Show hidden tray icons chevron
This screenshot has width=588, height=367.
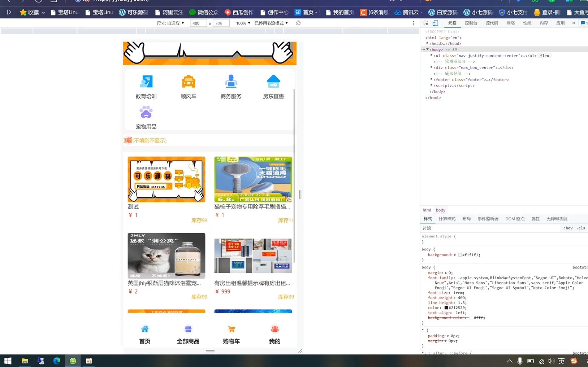click(x=510, y=361)
